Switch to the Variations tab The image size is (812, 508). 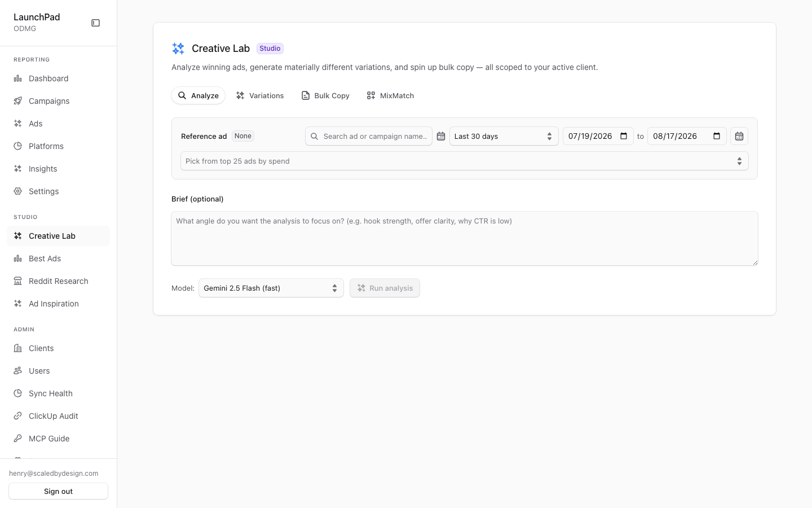coord(260,95)
